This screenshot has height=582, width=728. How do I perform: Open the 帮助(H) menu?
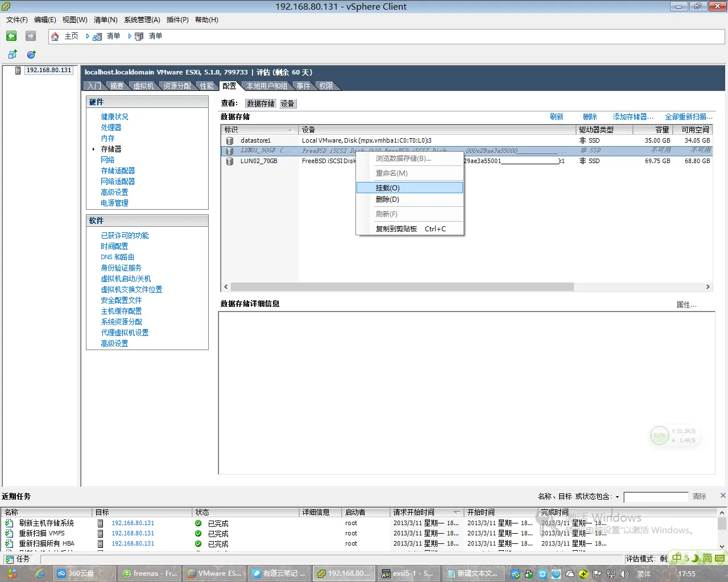[x=206, y=20]
